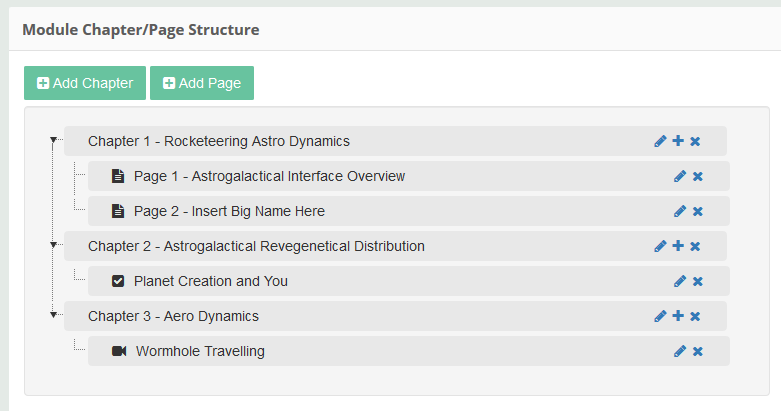Select Page 1 - Astrogalactical Interface Overview
This screenshot has height=411, width=781.
[408, 176]
